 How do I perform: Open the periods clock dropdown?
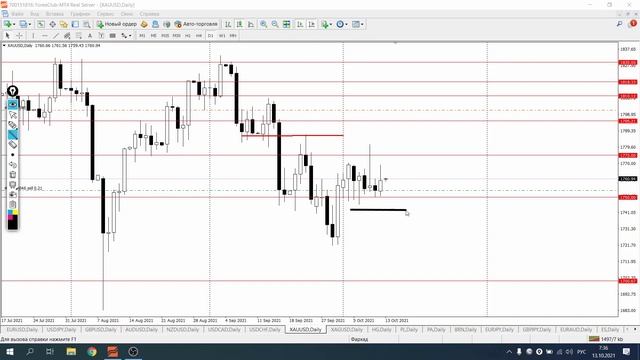tap(342, 24)
